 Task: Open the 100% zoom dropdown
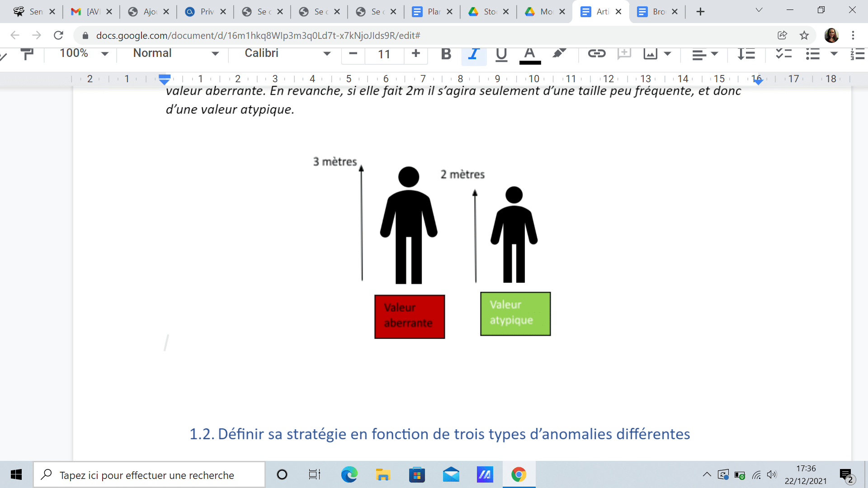[84, 53]
